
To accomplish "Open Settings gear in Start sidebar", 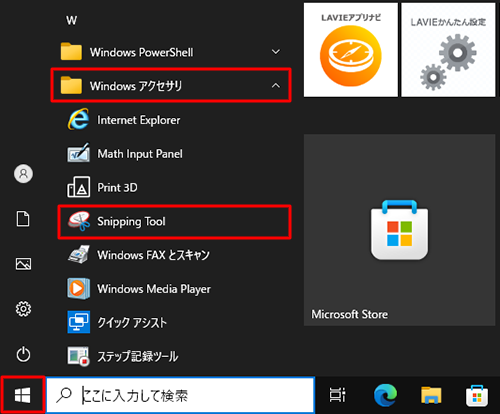I will coord(23,309).
